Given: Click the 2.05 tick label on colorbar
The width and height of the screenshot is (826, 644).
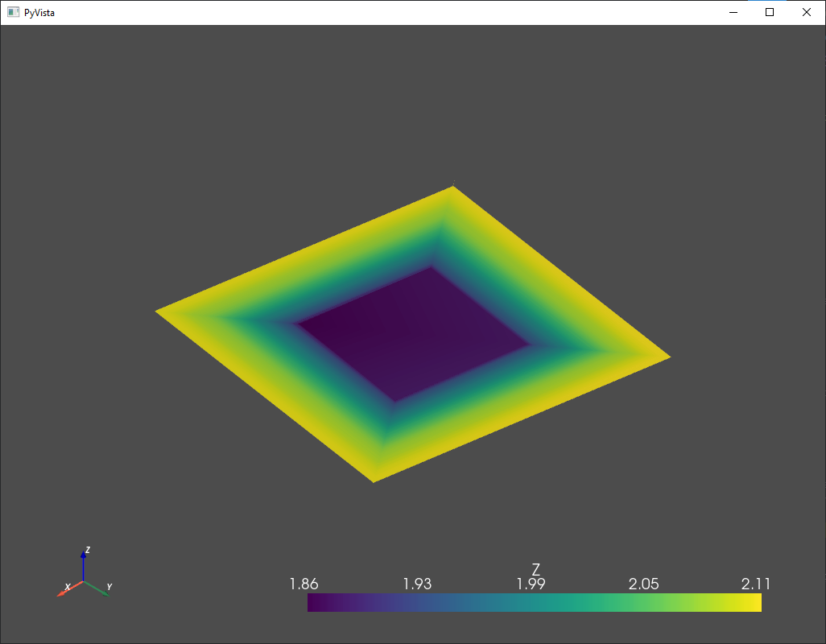Looking at the screenshot, I should [644, 583].
